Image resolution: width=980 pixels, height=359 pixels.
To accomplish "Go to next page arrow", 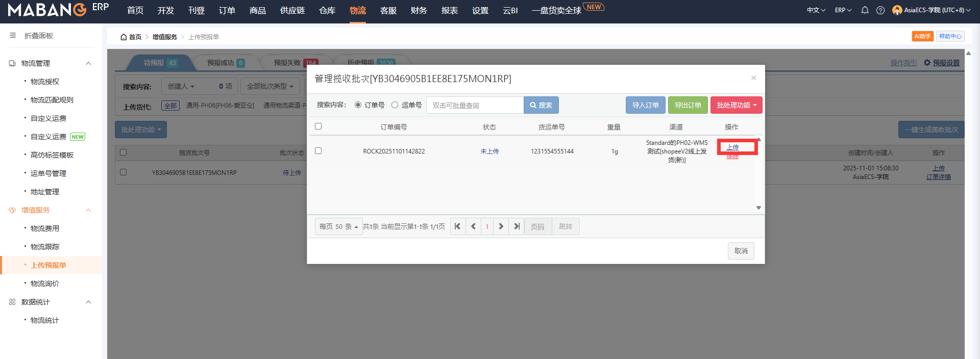I will (x=501, y=226).
